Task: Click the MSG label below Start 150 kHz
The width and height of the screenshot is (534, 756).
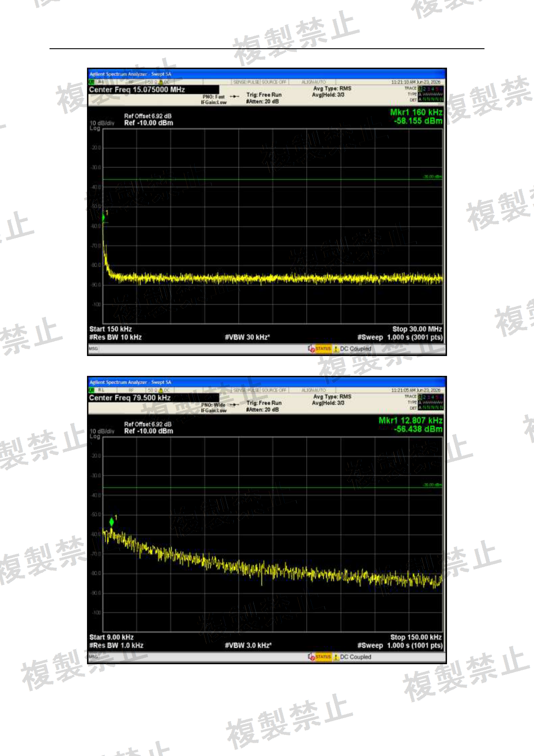Action: [x=93, y=349]
